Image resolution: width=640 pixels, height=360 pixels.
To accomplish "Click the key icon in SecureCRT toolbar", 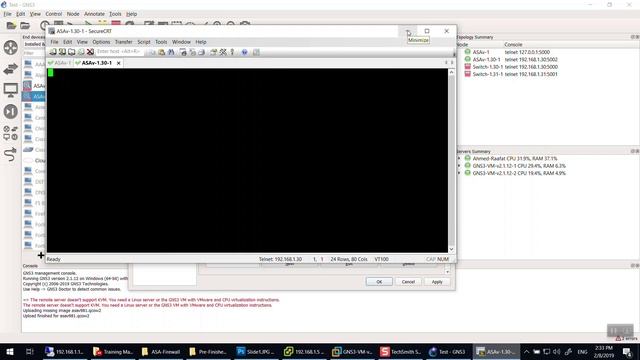I will tap(232, 52).
